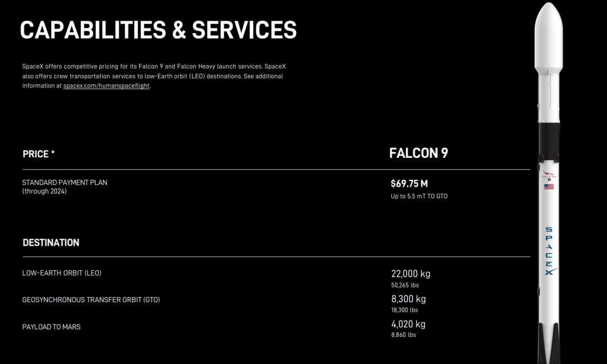Click the 4,020 kg Mars payload value
Viewport: 607px width, 364px height.
point(408,324)
